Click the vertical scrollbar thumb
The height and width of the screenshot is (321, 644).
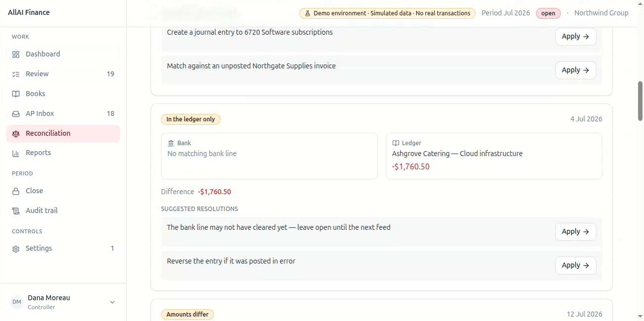(640, 101)
